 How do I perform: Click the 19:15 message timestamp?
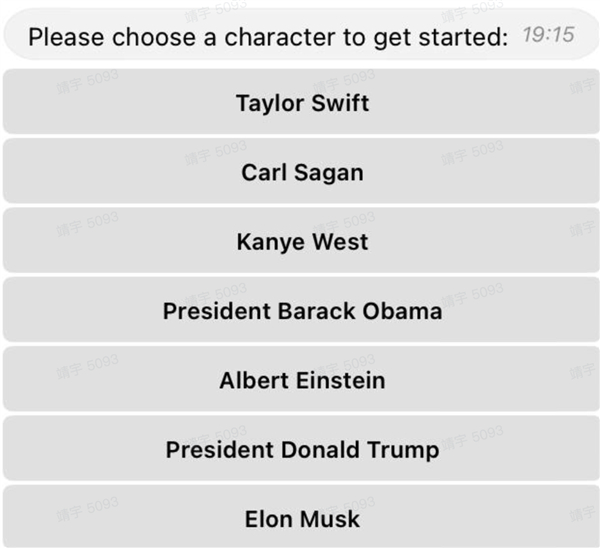[548, 35]
